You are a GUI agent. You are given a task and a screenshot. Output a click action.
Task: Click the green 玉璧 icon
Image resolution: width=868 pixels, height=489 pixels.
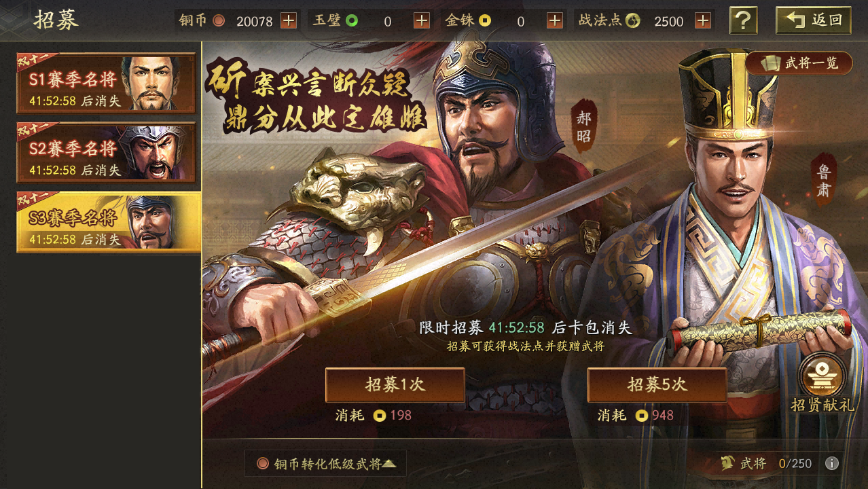coord(352,21)
